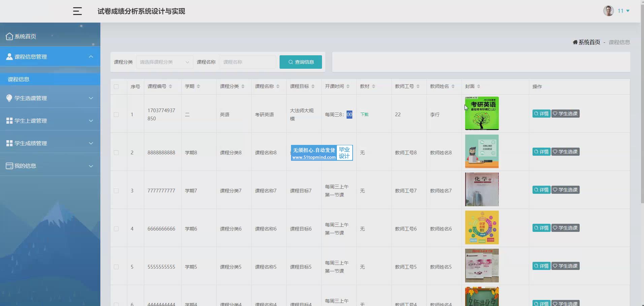Click the 学生上课管理 grid icon
This screenshot has width=644, height=306.
point(9,121)
